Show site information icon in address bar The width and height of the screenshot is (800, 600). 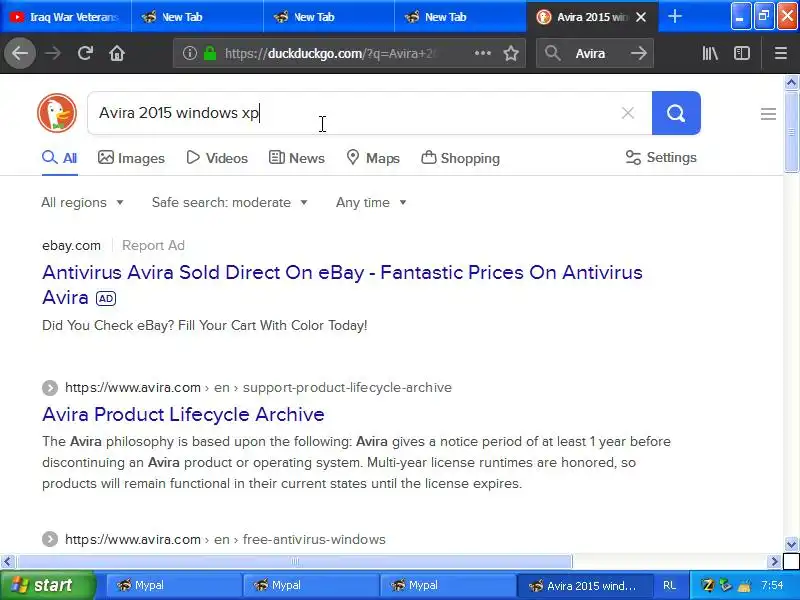pyautogui.click(x=190, y=53)
